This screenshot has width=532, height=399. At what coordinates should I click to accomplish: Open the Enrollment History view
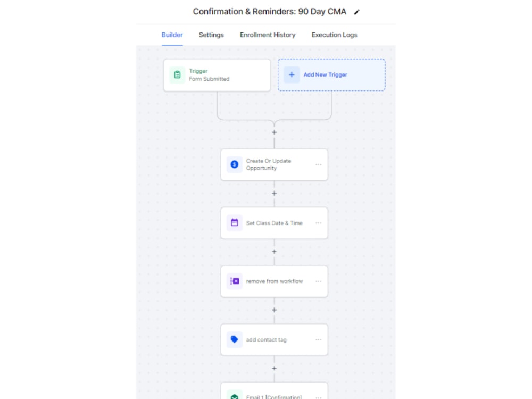tap(268, 35)
